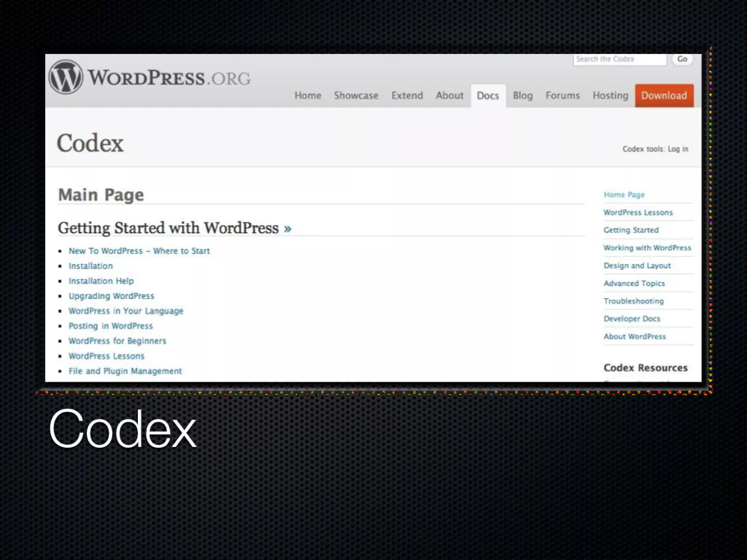Open the Upgrading WordPress link
747x560 pixels.
pos(111,296)
